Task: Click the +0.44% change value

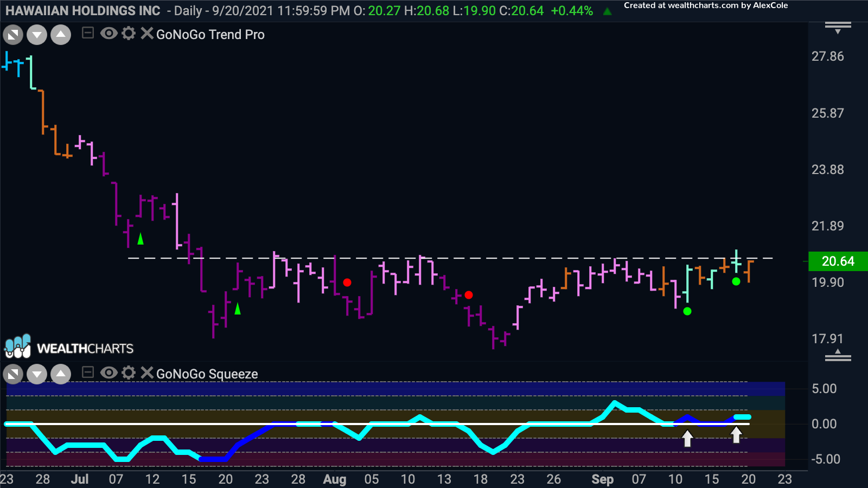Action: pyautogui.click(x=572, y=11)
